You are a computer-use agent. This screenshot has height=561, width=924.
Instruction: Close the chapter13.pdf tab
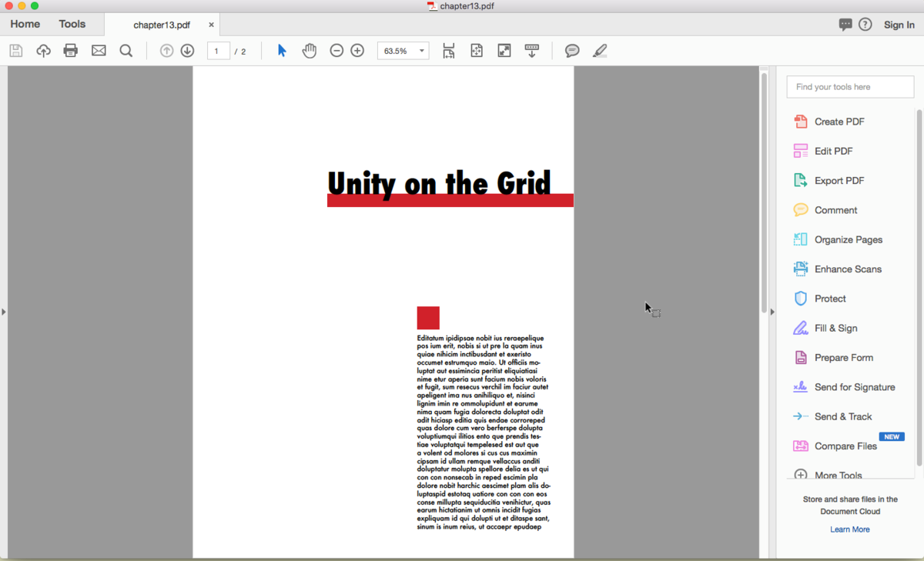pyautogui.click(x=211, y=25)
